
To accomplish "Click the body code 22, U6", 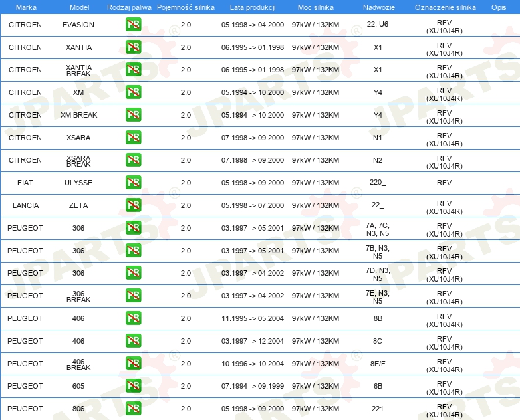I will tap(378, 24).
